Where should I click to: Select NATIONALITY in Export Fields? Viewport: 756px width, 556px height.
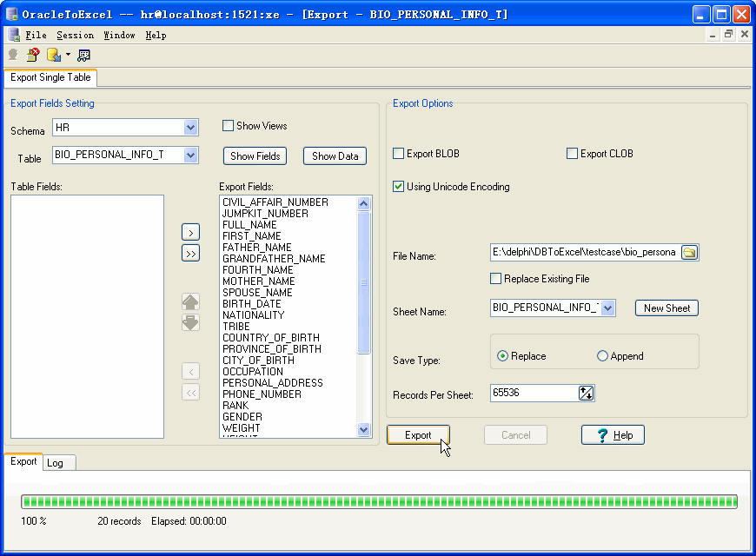253,315
